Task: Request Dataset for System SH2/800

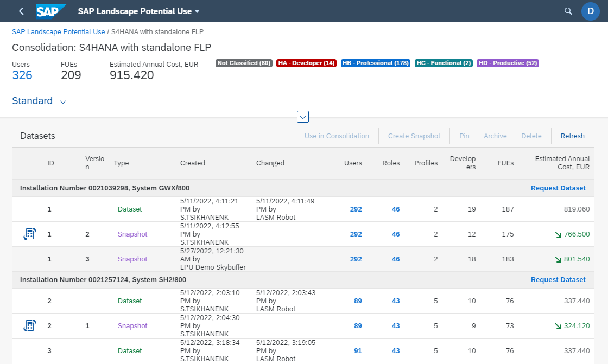Action: pos(558,280)
